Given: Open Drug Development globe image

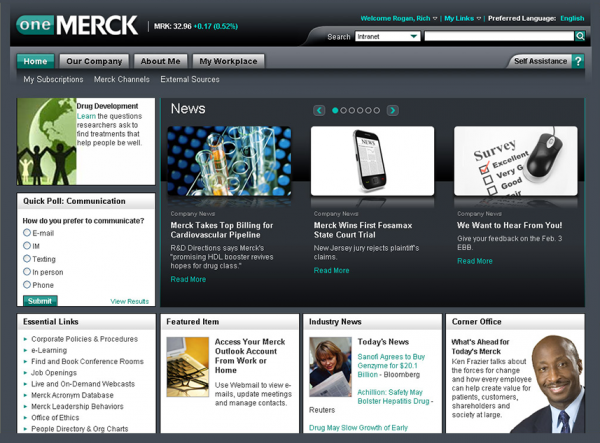Looking at the screenshot, I should (47, 142).
